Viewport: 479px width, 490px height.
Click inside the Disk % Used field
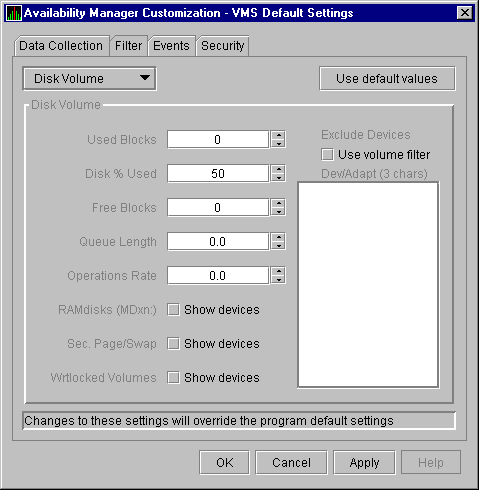[x=218, y=173]
